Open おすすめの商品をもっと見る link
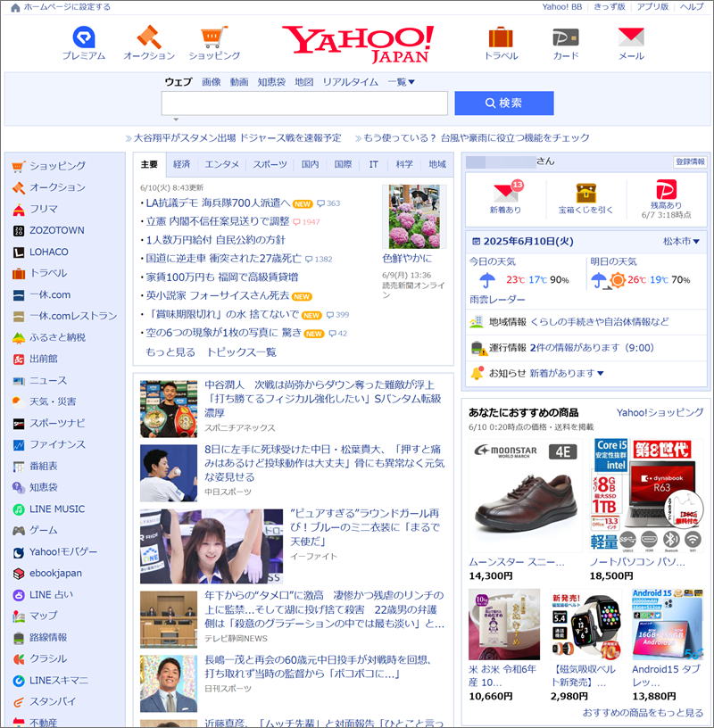This screenshot has height=728, width=714. click(643, 713)
